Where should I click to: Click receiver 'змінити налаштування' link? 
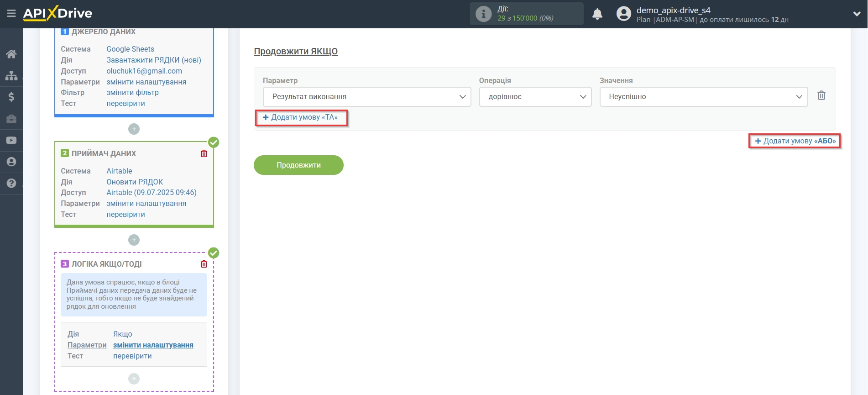[x=146, y=203]
